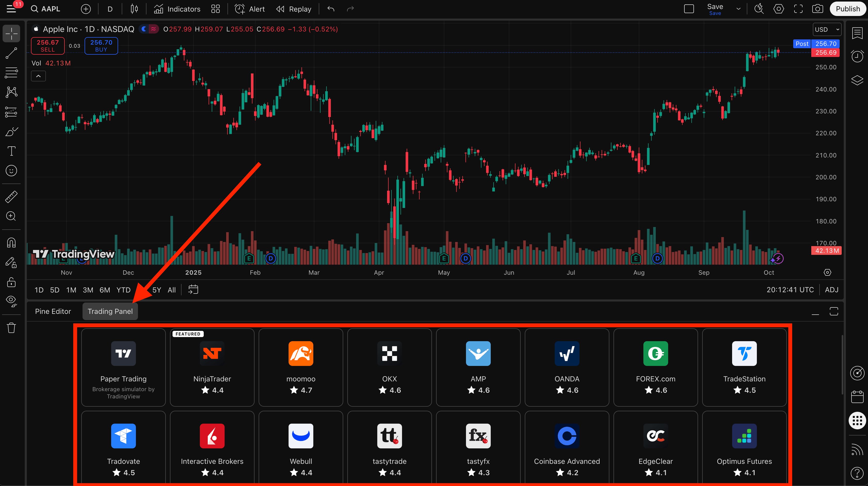Open the layout setup grid icon
This screenshot has width=868, height=486.
point(216,9)
